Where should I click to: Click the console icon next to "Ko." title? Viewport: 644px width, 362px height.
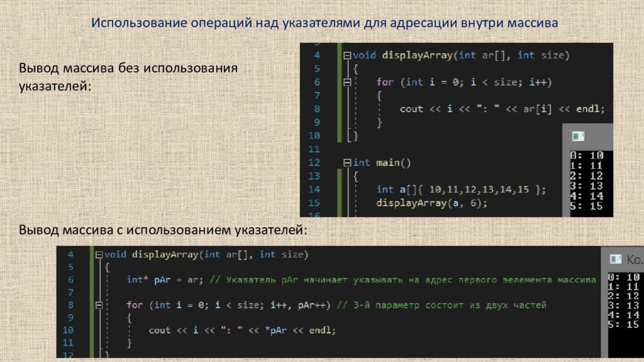[616, 259]
